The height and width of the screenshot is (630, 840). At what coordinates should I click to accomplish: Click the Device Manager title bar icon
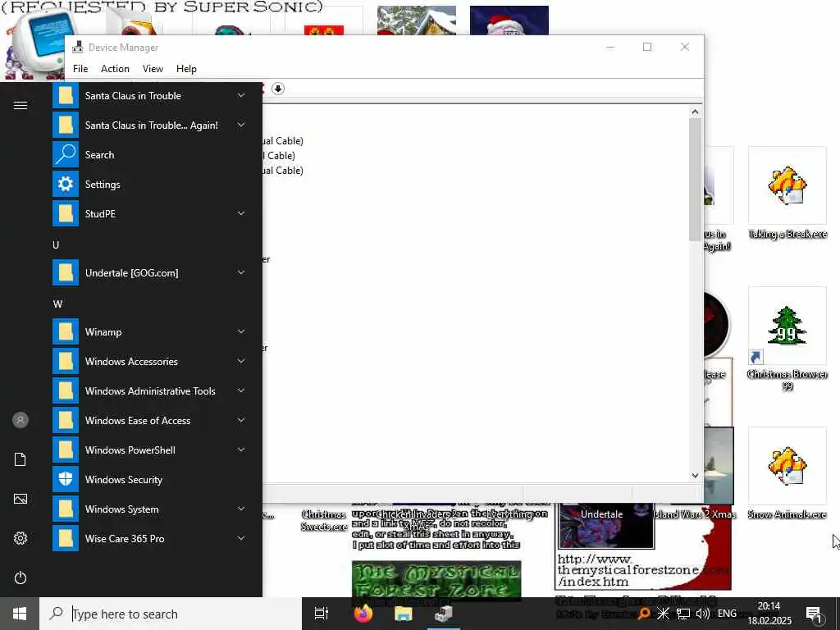coord(78,47)
